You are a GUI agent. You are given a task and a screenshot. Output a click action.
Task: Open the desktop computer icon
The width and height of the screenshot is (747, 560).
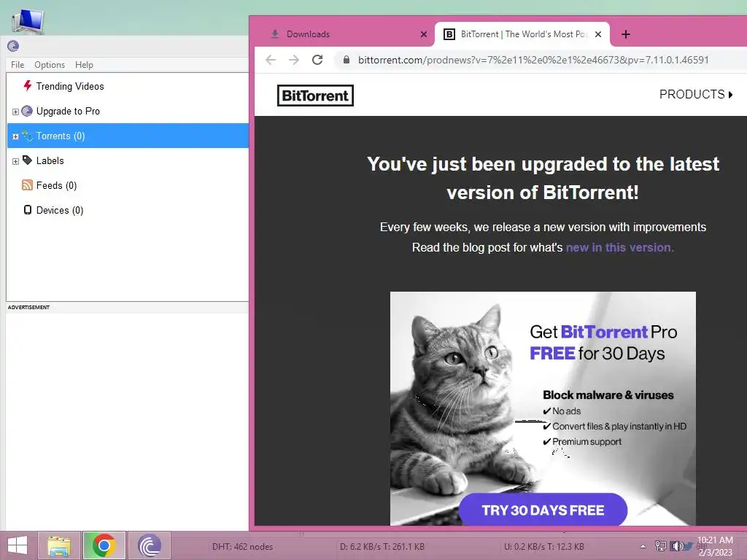28,20
